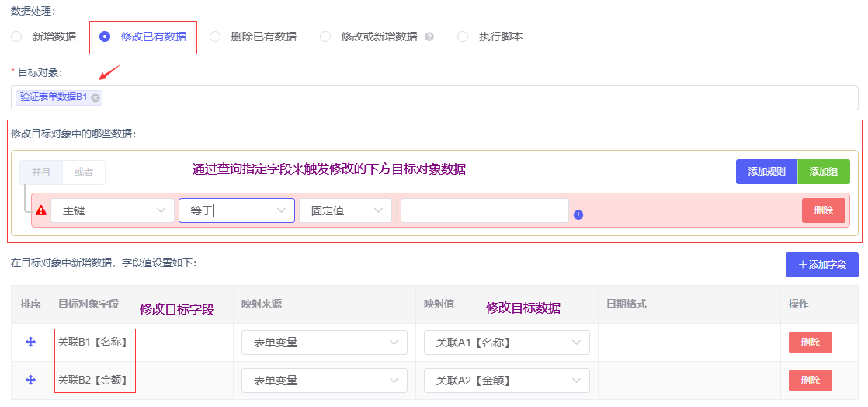
Task: Switch the condition logic to 并且
Action: [41, 172]
